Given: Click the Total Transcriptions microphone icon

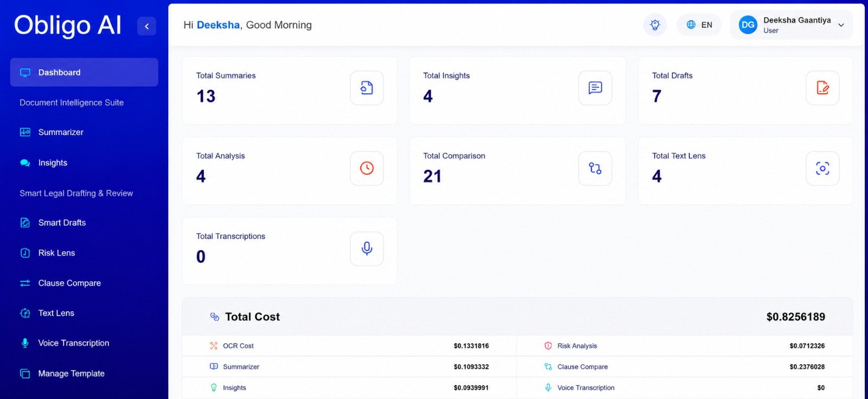Looking at the screenshot, I should (367, 249).
